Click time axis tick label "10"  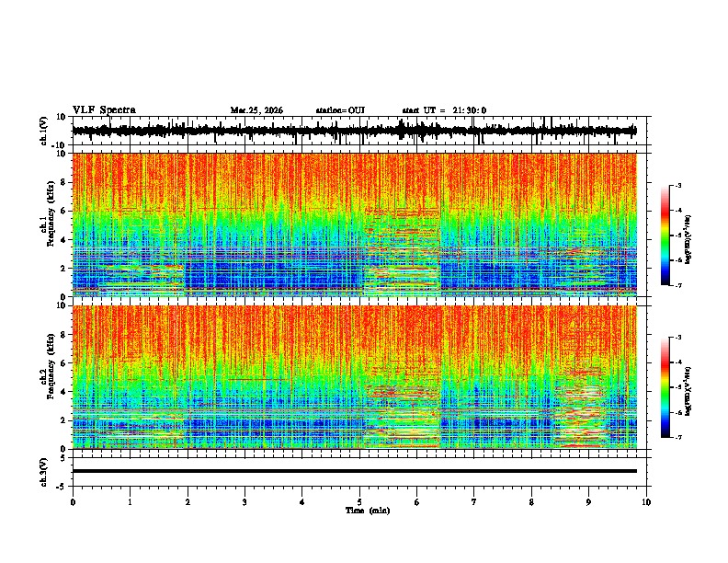(646, 501)
